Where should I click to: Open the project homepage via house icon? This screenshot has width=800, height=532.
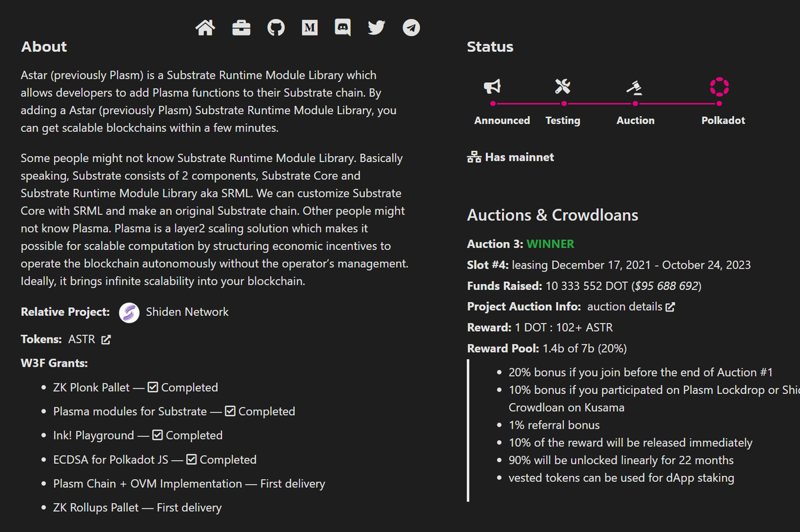(205, 27)
